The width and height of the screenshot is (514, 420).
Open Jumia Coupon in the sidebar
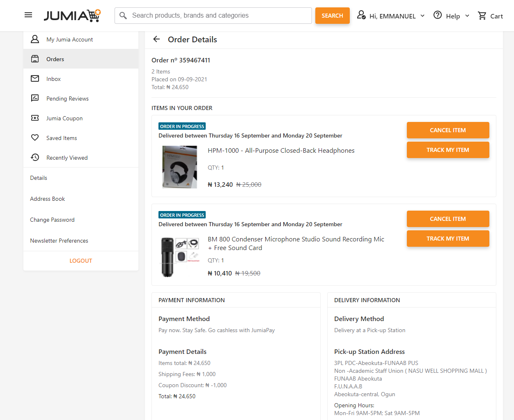coord(81,118)
